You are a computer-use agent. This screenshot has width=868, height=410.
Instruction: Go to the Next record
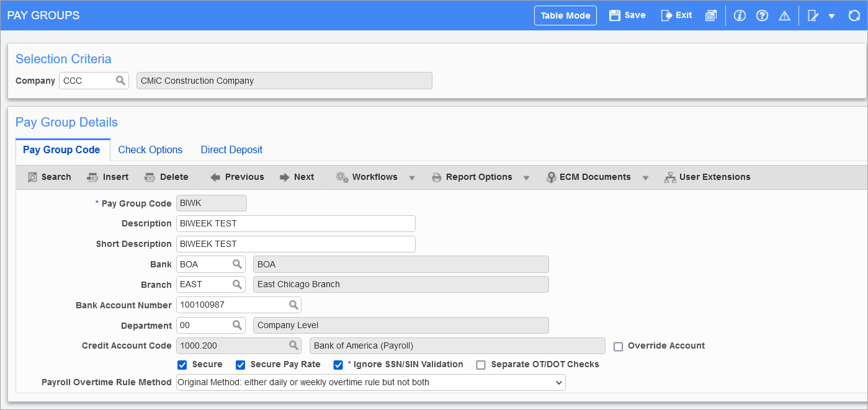[297, 177]
